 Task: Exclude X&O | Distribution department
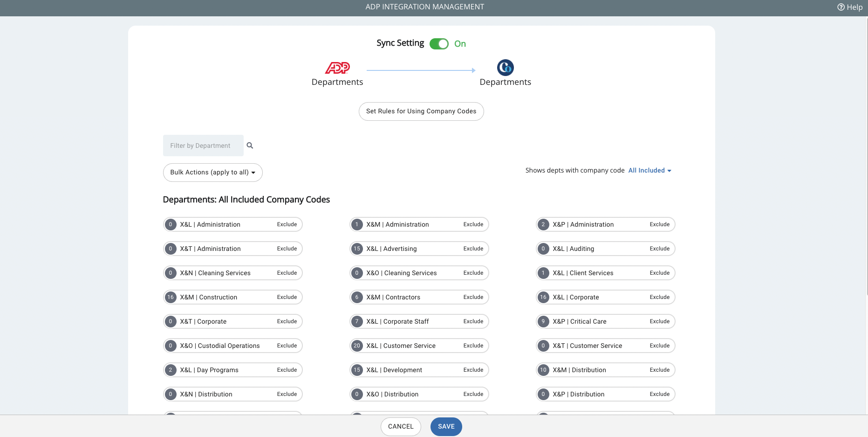tap(473, 394)
